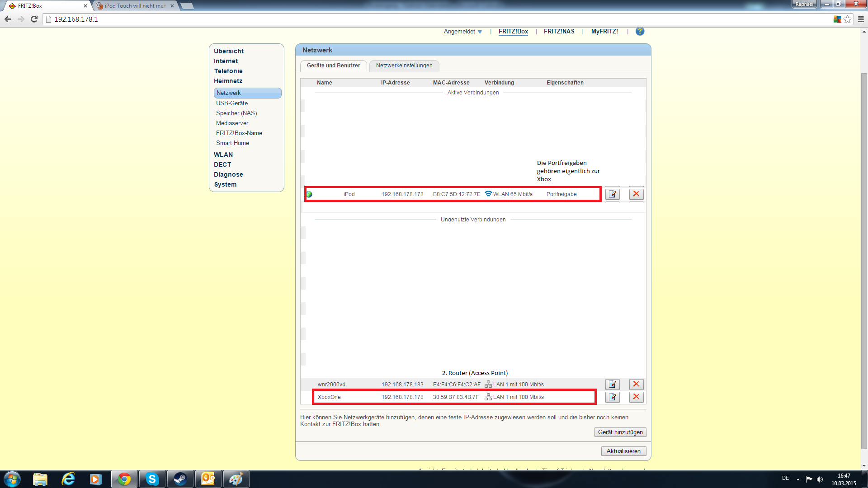The width and height of the screenshot is (868, 488).
Task: Open Smart Home in the sidebar
Action: point(233,143)
